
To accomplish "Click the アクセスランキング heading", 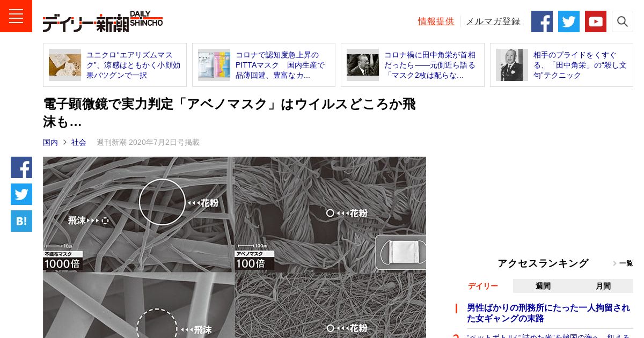I will (x=543, y=263).
